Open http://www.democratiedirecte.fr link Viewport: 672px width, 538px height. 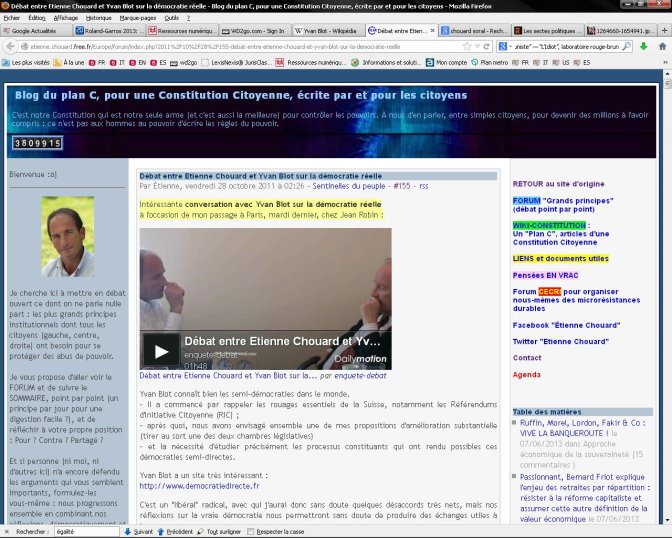(x=199, y=486)
